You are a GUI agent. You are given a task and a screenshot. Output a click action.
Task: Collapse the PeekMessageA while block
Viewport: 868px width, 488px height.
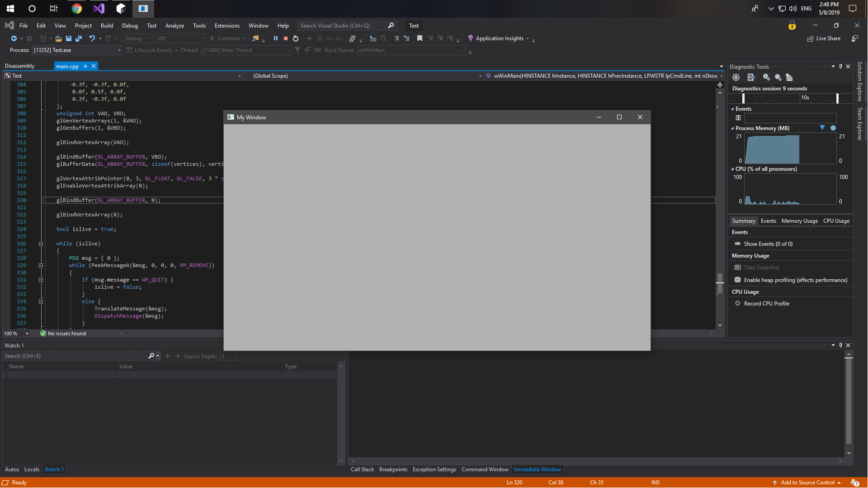(41, 266)
